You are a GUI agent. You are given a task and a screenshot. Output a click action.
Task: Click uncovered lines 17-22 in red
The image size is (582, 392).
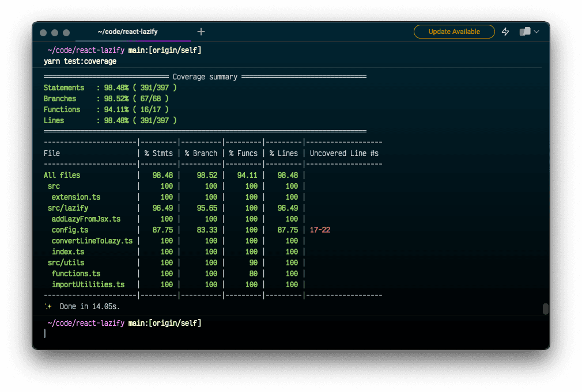tap(320, 230)
